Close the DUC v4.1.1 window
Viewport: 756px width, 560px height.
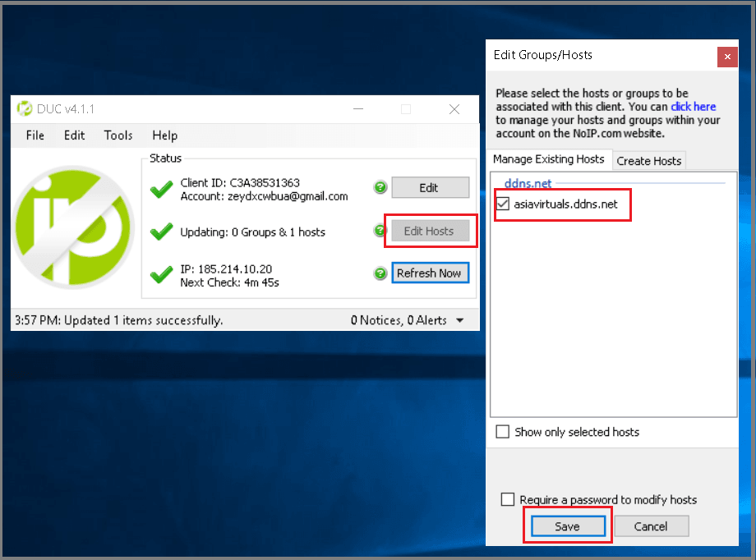pyautogui.click(x=454, y=109)
